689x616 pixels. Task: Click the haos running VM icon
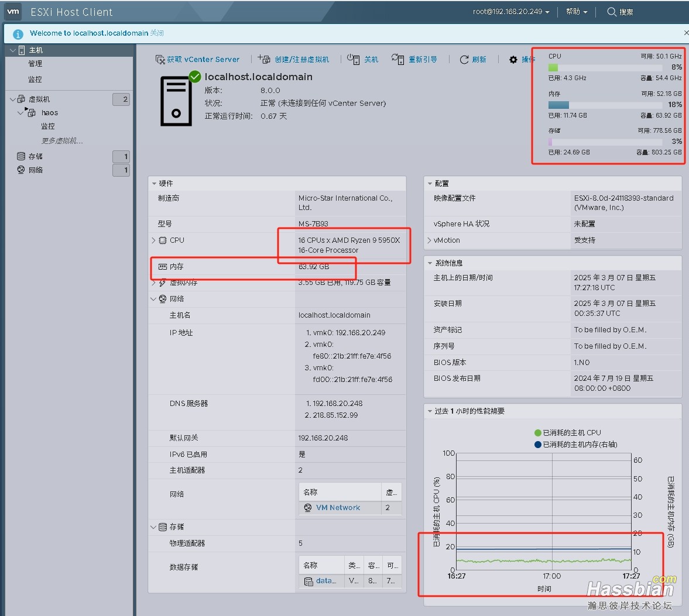31,112
